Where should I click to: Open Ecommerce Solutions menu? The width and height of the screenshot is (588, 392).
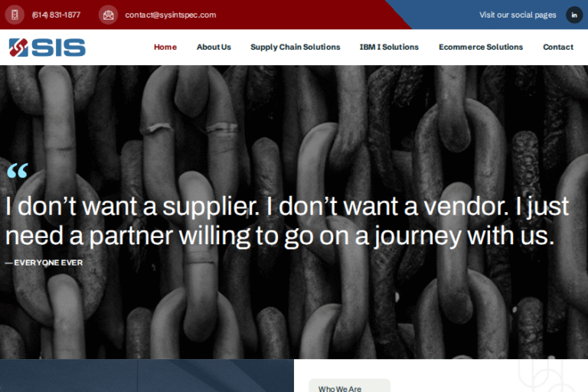480,47
